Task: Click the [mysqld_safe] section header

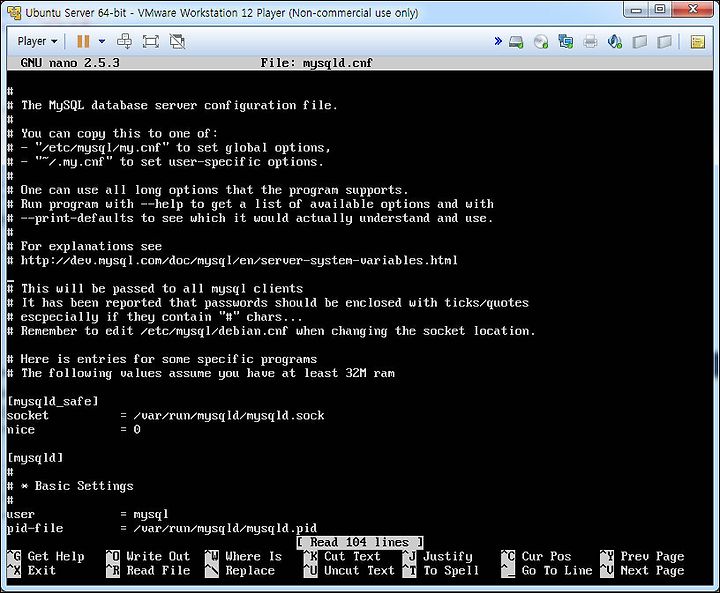Action: coord(53,401)
